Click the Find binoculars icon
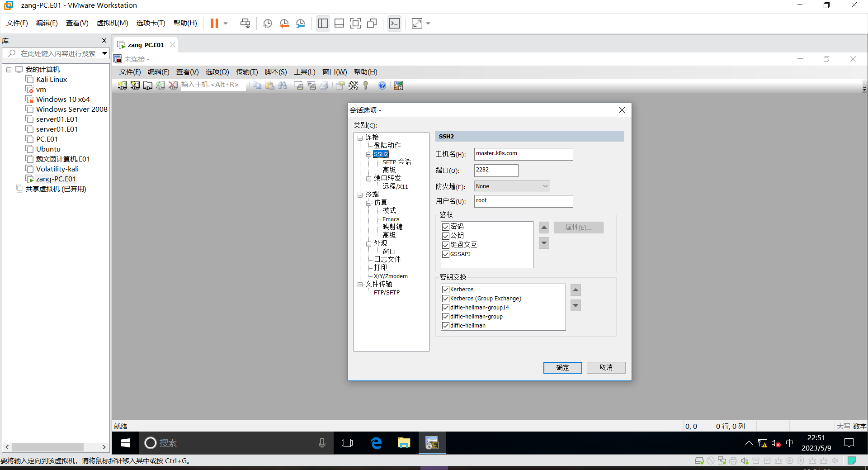Viewport: 868px width, 470px height. (283, 85)
